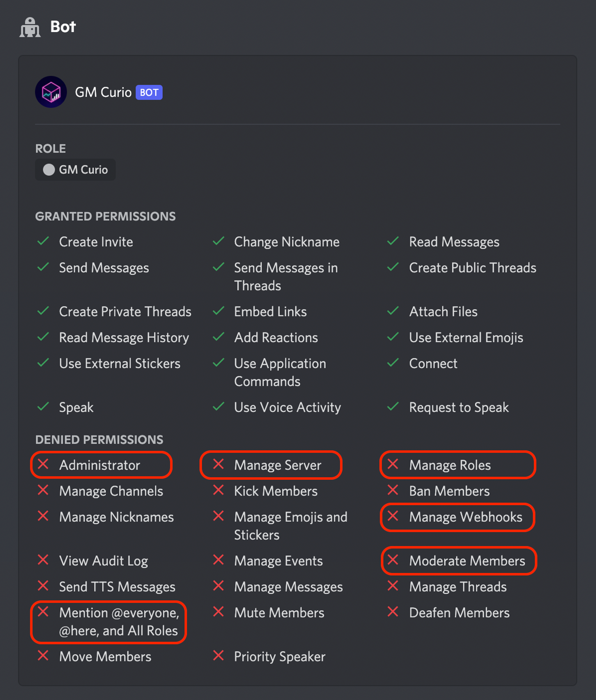
Task: Click the Request to Speak permission
Action: pyautogui.click(x=459, y=407)
